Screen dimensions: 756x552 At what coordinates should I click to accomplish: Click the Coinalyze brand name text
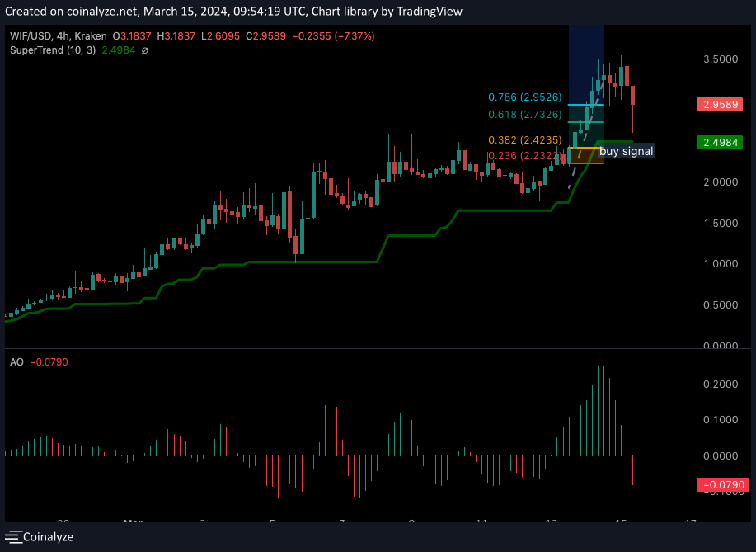[x=48, y=536]
